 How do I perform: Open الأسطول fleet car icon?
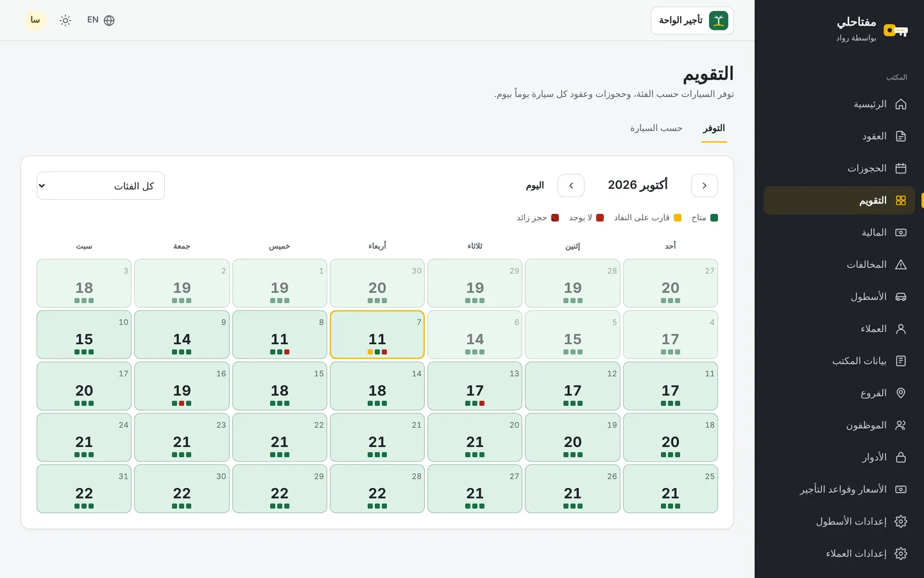(901, 297)
